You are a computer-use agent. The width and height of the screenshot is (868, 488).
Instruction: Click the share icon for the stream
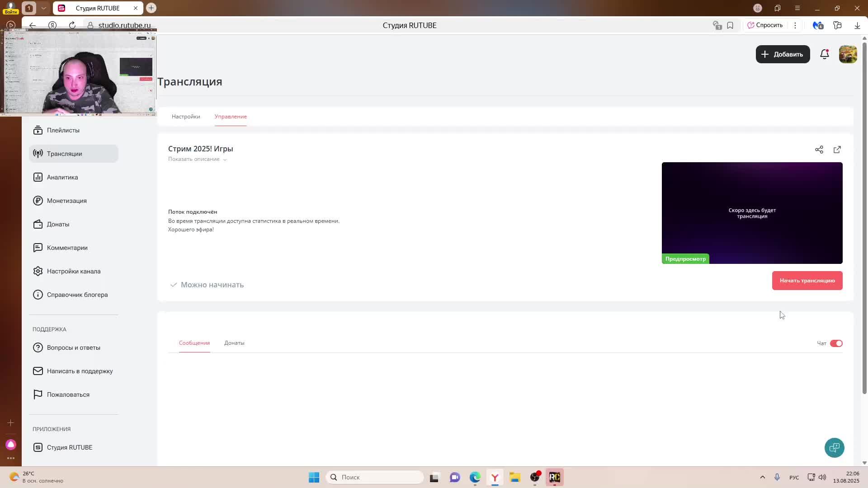819,150
